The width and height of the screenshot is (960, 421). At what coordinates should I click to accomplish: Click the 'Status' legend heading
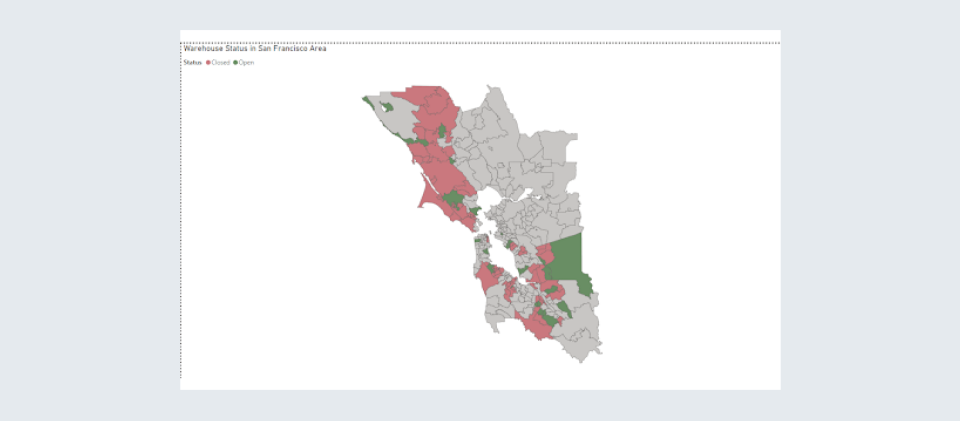click(x=192, y=62)
